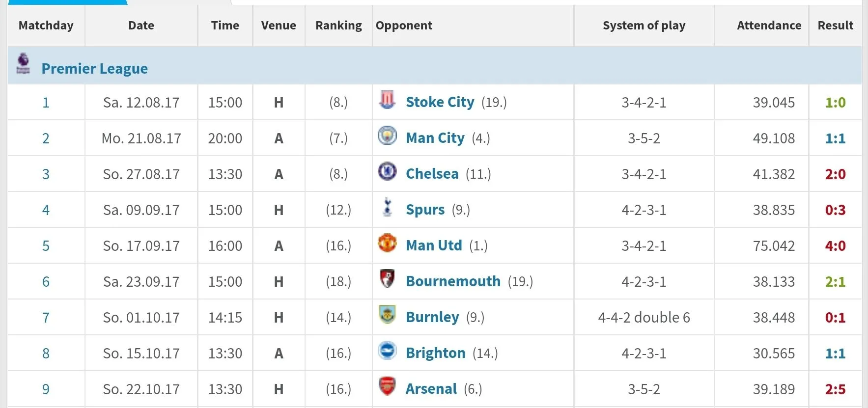This screenshot has height=408, width=868.
Task: Open matchday 5 link
Action: pyautogui.click(x=46, y=246)
